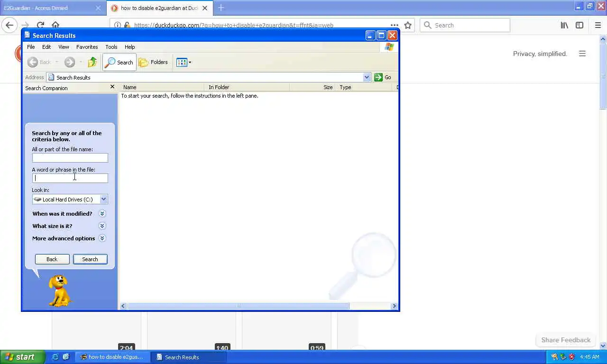Click the Back button in Search Companion
Viewport: 607px width, 364px height.
(x=52, y=259)
